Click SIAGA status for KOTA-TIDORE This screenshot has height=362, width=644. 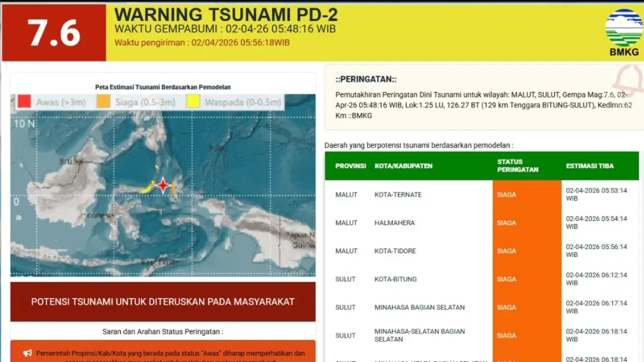coord(507,251)
